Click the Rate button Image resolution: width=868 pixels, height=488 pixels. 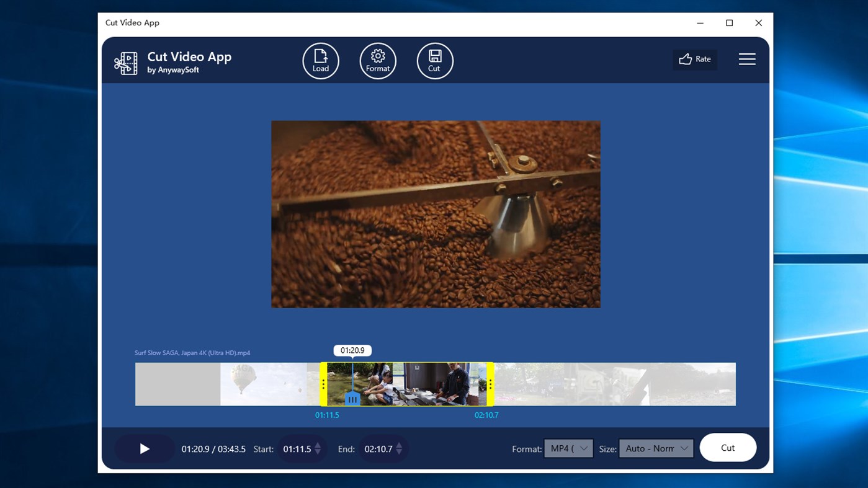694,59
